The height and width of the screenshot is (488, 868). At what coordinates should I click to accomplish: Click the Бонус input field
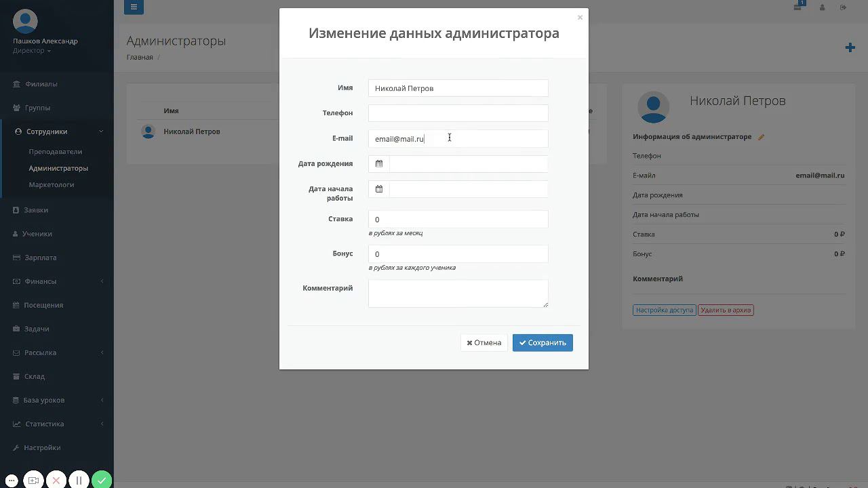[458, 253]
